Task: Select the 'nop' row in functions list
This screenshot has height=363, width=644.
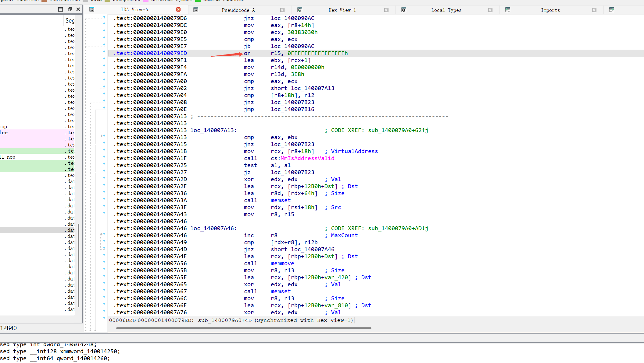Action: point(38,126)
